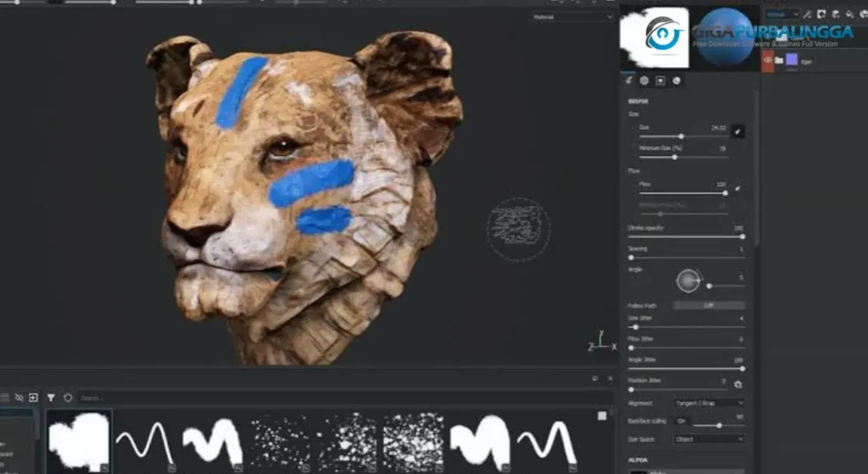Image resolution: width=868 pixels, height=474 pixels.
Task: Adjust the Backface culling angle slider
Action: (x=719, y=426)
